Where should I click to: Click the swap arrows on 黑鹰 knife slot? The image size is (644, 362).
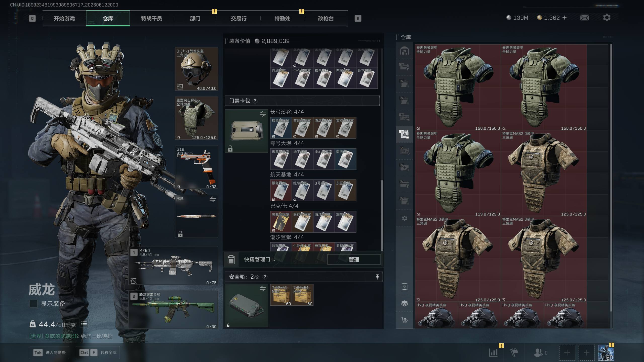pyautogui.click(x=213, y=199)
